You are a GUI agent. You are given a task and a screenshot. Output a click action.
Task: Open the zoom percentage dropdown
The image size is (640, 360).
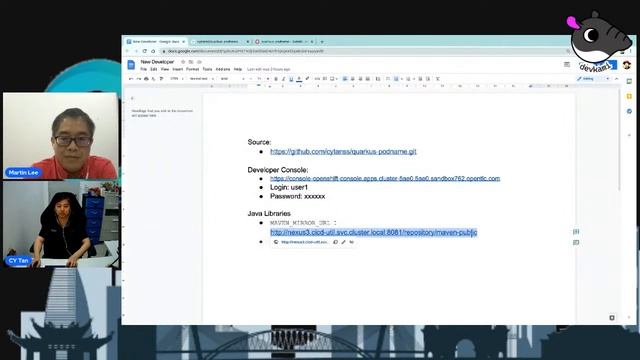[x=176, y=78]
